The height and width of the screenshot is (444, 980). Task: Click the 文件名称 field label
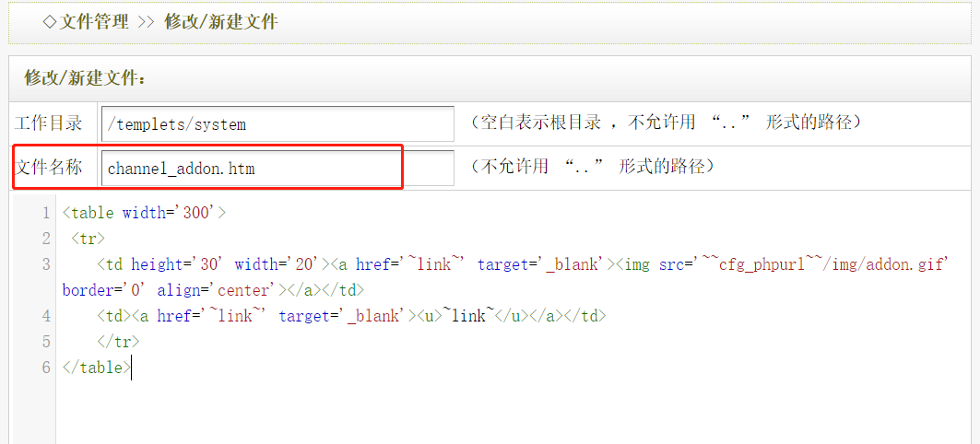pyautogui.click(x=49, y=168)
